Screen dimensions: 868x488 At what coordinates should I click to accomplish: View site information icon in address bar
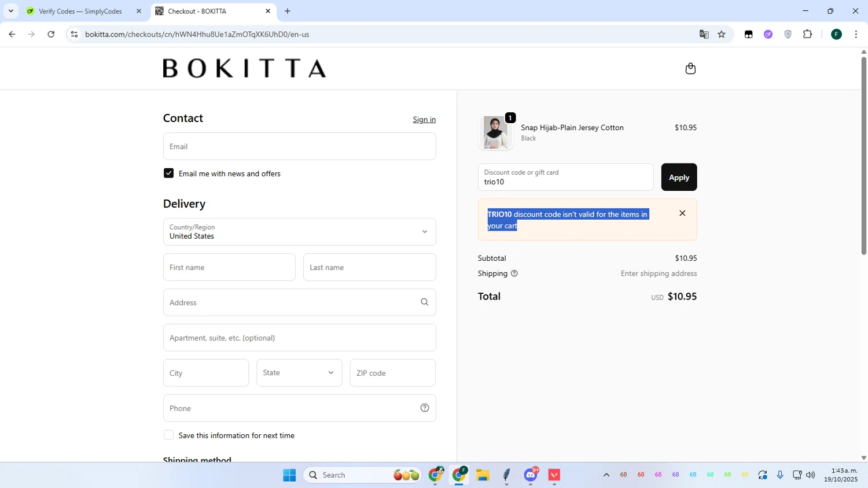point(74,34)
